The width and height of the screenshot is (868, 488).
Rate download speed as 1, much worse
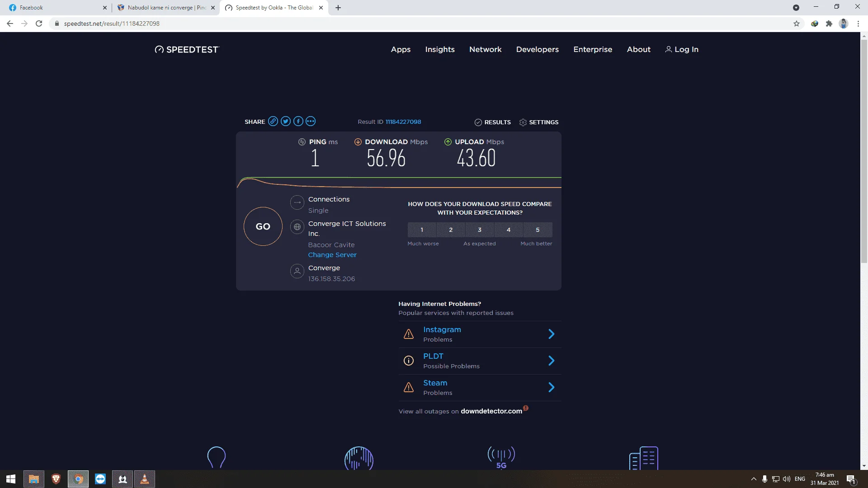point(422,230)
